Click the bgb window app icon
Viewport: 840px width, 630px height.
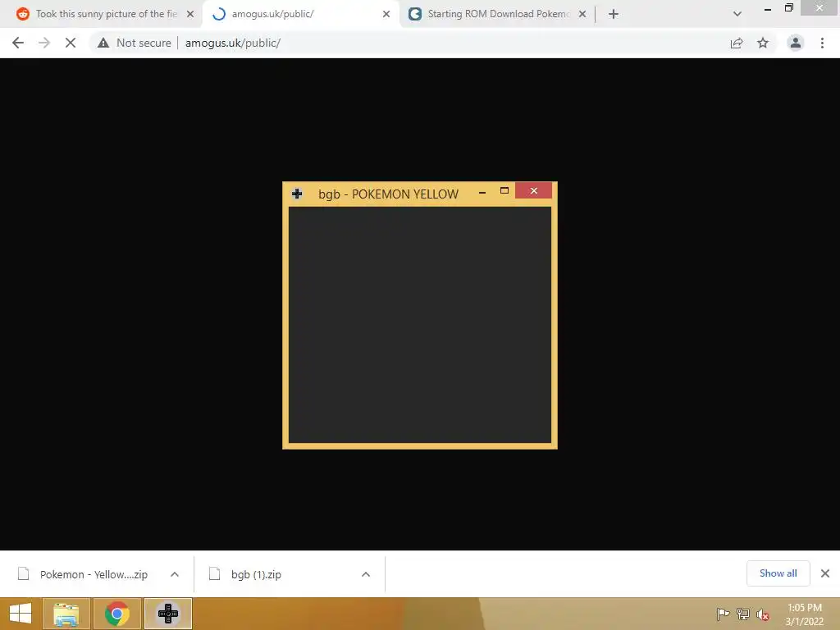tap(297, 194)
